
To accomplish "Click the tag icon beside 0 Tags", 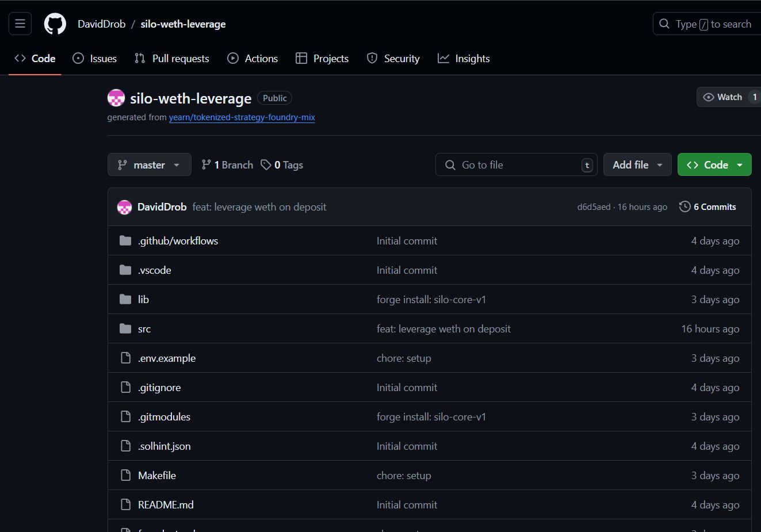I will tap(266, 164).
